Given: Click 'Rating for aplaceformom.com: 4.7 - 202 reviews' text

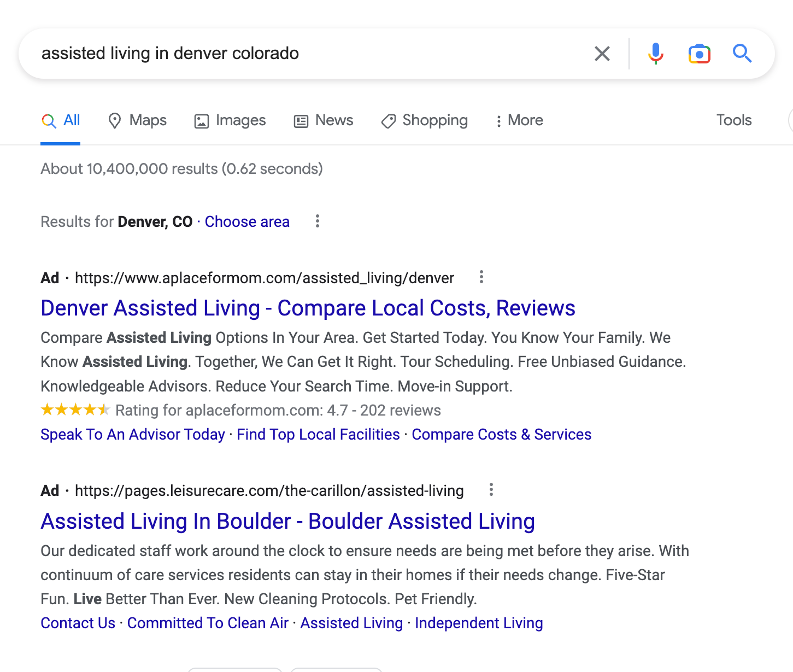Looking at the screenshot, I should click(x=278, y=410).
